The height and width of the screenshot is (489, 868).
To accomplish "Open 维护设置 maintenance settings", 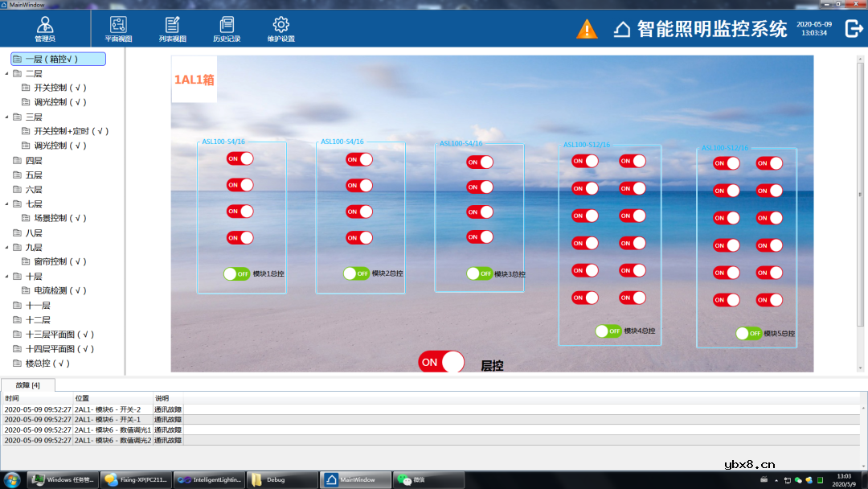I will pos(280,28).
